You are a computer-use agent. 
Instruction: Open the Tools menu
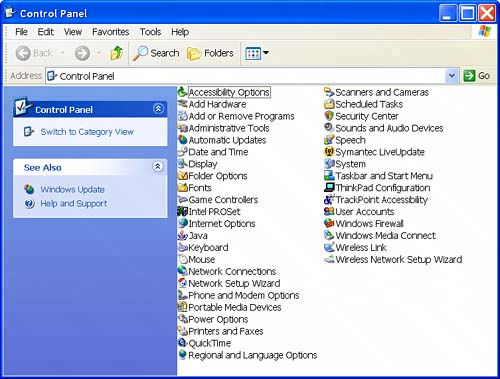pyautogui.click(x=150, y=32)
